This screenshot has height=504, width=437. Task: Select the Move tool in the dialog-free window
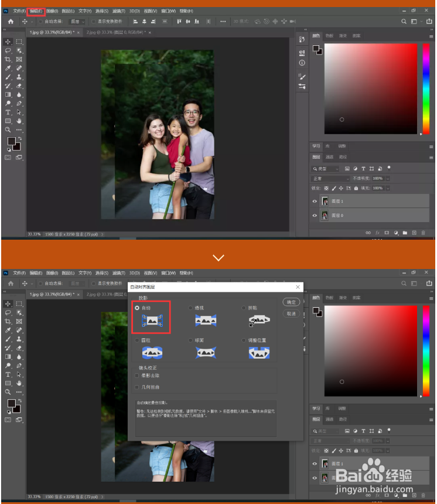(8, 42)
